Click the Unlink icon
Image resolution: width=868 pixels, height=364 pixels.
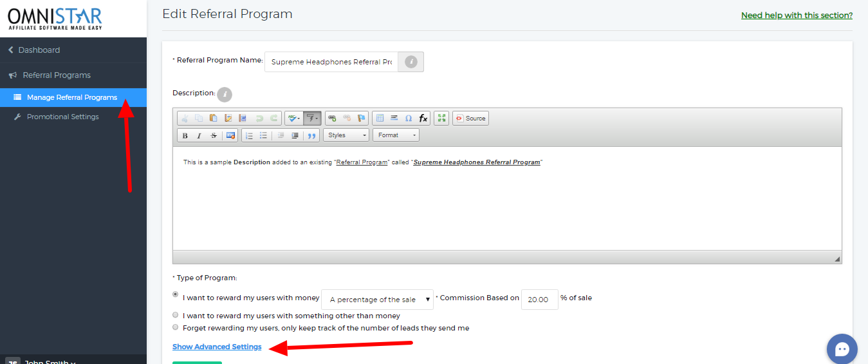pos(347,118)
